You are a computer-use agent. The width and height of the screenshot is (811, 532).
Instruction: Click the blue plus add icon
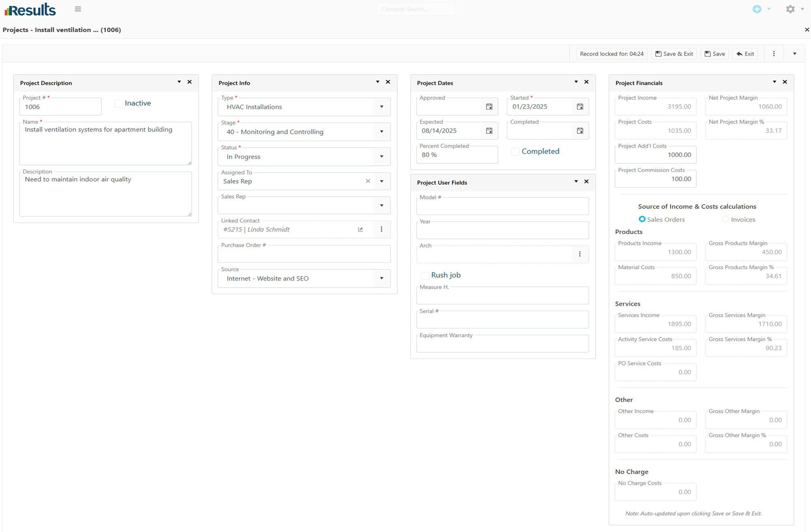click(757, 9)
